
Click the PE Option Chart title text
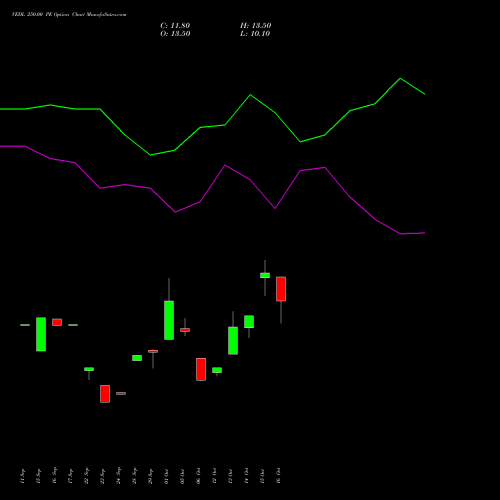pyautogui.click(x=69, y=15)
